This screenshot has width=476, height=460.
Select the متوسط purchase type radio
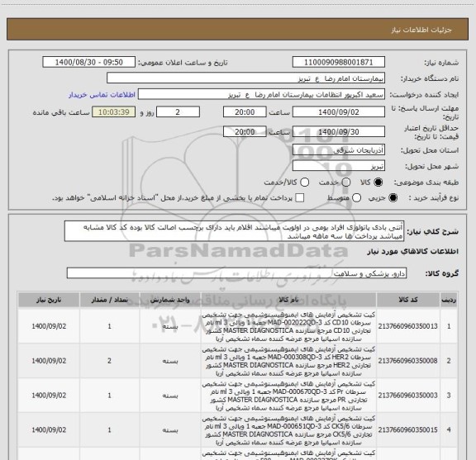tap(356, 198)
